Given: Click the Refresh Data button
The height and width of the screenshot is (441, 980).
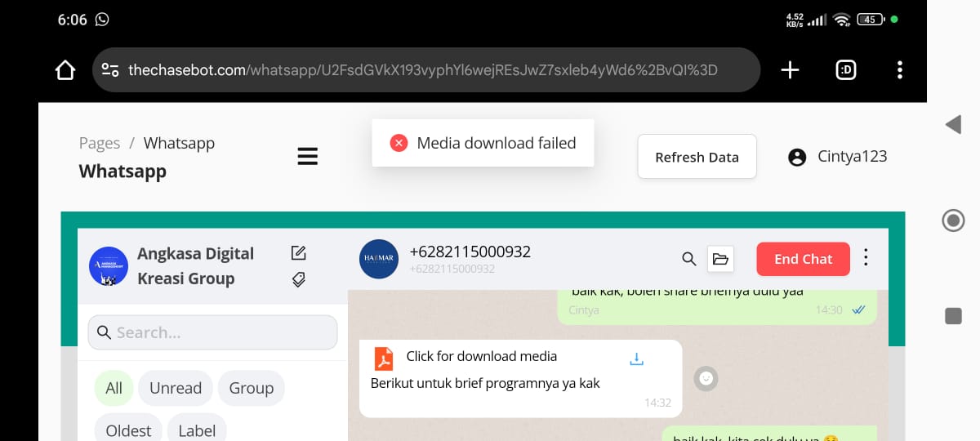Looking at the screenshot, I should pyautogui.click(x=697, y=157).
